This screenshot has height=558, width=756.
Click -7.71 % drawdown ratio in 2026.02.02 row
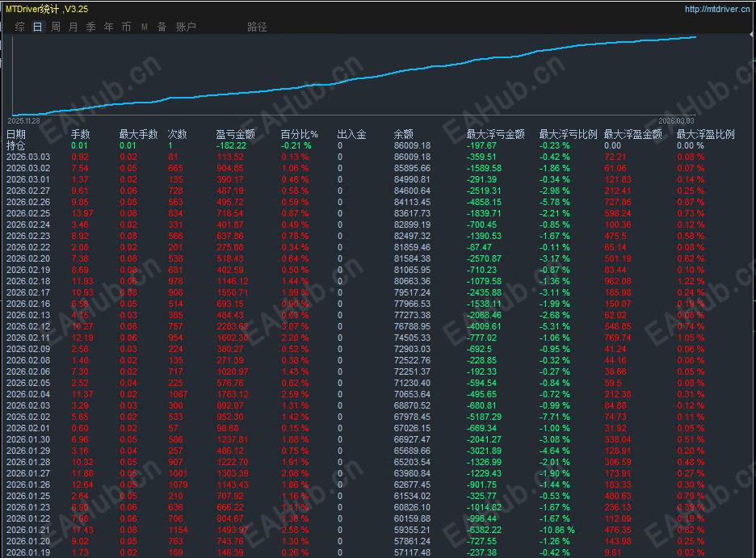pos(554,417)
